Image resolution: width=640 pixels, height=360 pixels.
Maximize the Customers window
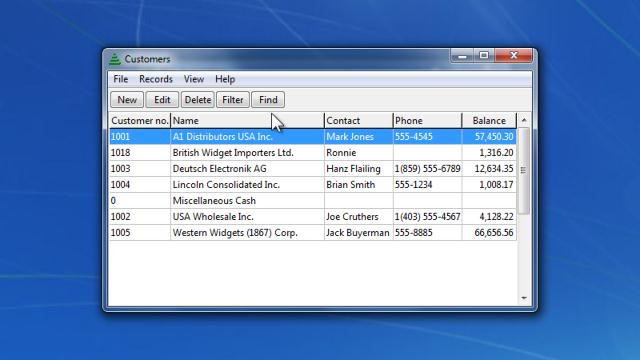484,56
